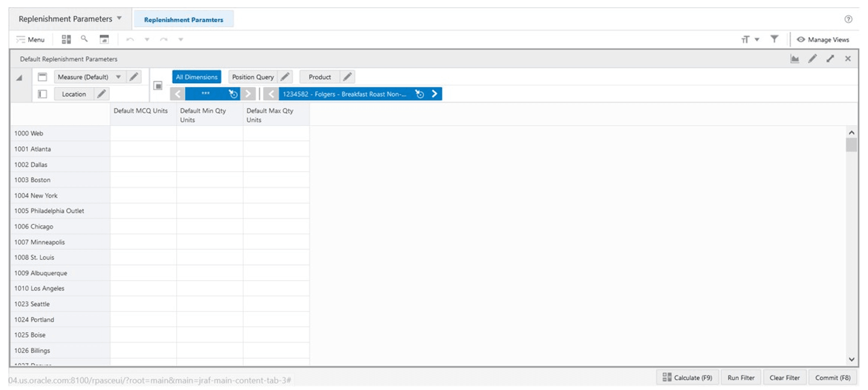Click the Measure (Default) edit pencil
Screen dimensions: 868x390
coord(132,77)
